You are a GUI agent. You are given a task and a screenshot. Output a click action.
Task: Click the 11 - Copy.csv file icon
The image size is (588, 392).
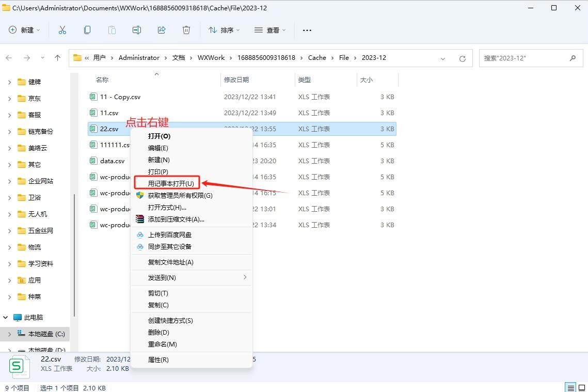(x=93, y=97)
